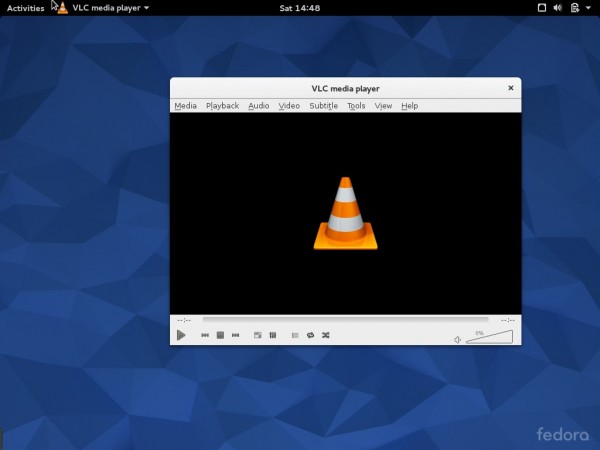Viewport: 600px width, 450px height.
Task: Open the Tools menu
Action: [x=356, y=106]
